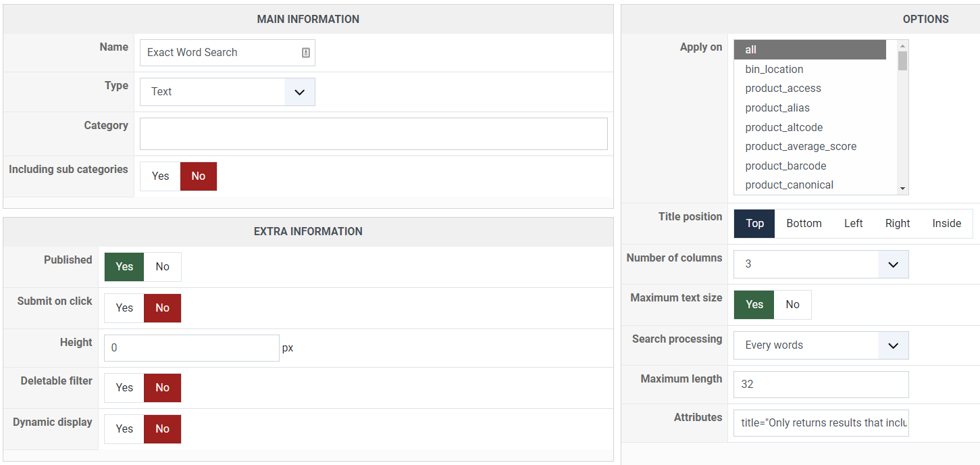
Task: Click the contact card icon in Name field
Action: (306, 53)
